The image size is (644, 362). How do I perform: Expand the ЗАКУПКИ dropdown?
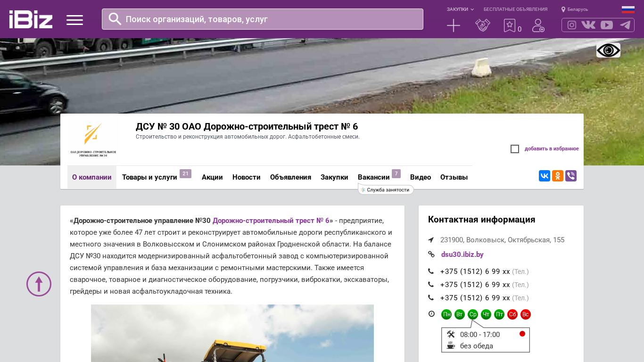coord(460,9)
